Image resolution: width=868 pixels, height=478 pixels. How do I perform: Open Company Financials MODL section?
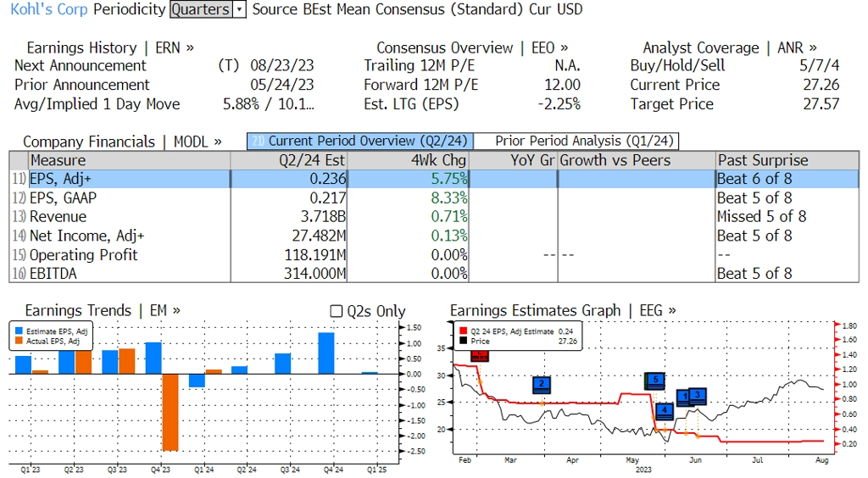122,142
